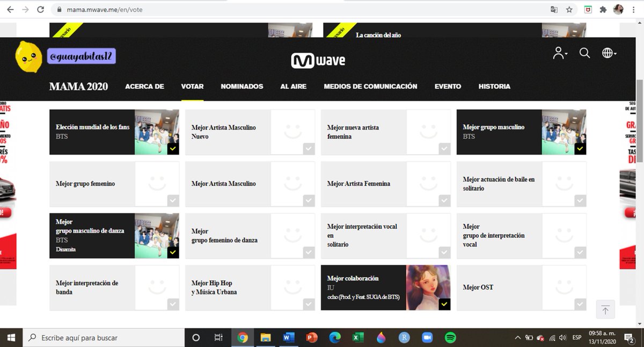Open MEDIOS DE COMUNICACIÓN menu
The image size is (644, 347).
(x=370, y=86)
